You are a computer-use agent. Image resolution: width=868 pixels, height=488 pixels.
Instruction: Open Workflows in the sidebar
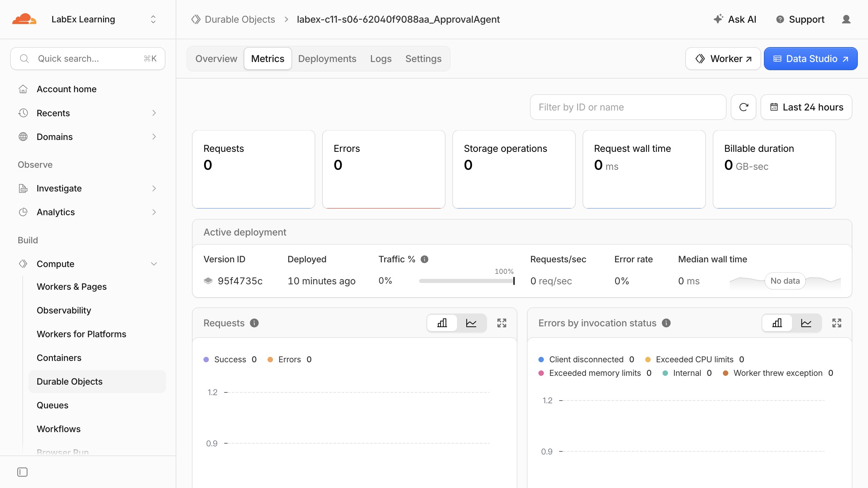59,429
